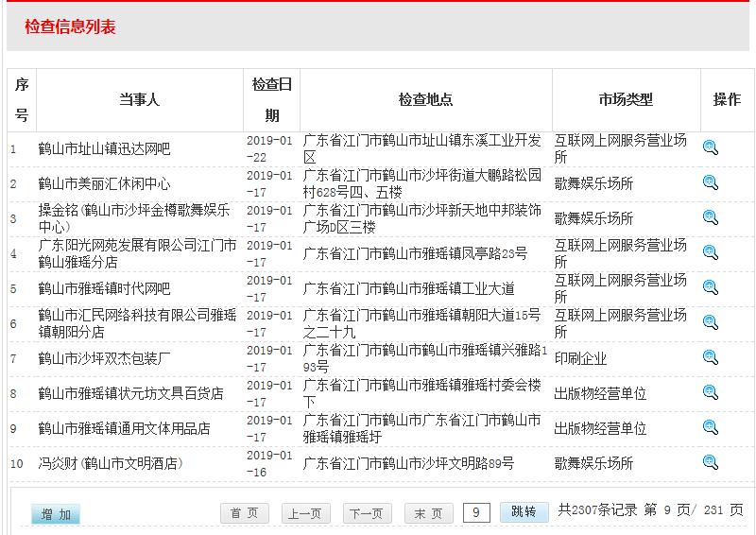View details of 鹤山市美丽汇休闲中心 record

click(711, 182)
